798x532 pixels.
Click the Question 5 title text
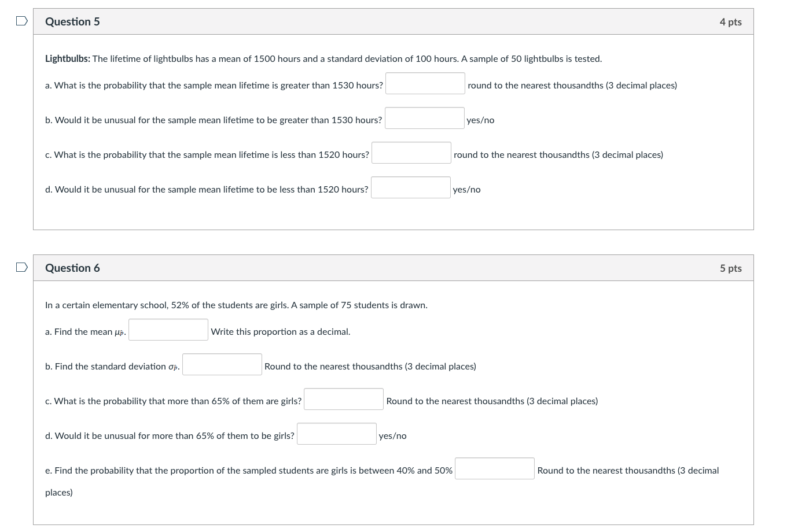72,21
